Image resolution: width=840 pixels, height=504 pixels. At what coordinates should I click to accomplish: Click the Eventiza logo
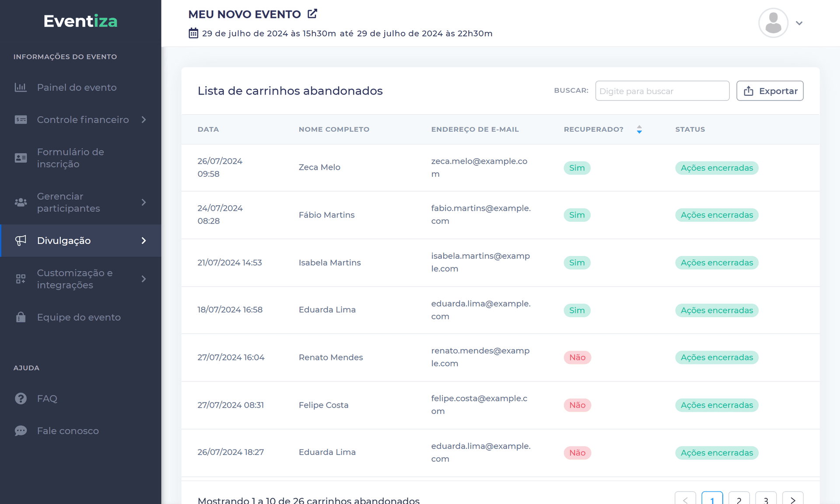(x=80, y=21)
